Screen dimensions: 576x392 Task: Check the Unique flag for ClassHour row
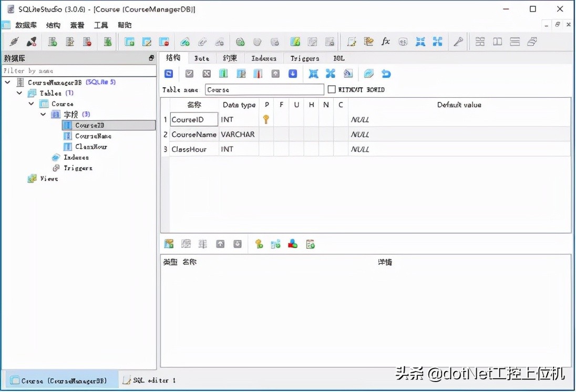tap(296, 149)
